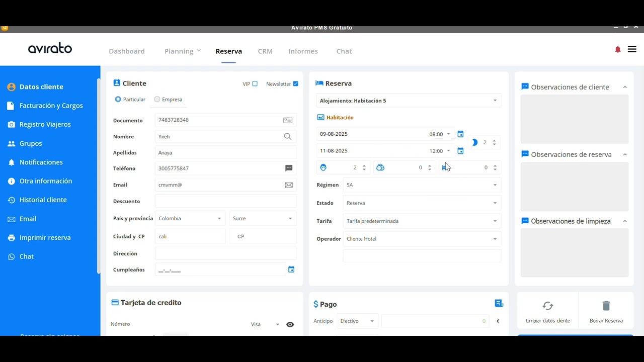Click the Reserva bed icon heading
The image size is (644, 362).
tap(319, 83)
